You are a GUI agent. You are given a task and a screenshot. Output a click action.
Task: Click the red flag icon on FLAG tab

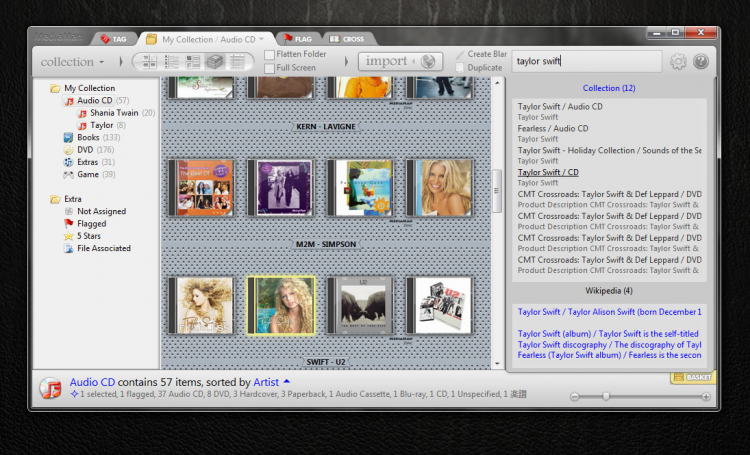click(288, 38)
